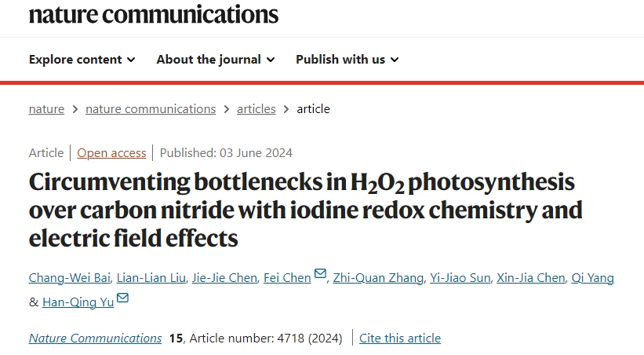Go to the nature breadcrumb link
The width and height of the screenshot is (644, 355).
46,109
